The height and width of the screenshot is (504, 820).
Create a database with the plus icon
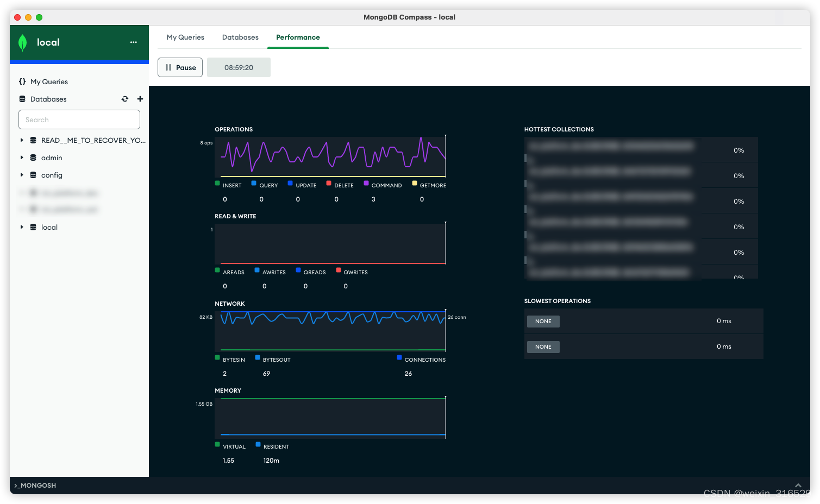pyautogui.click(x=140, y=99)
